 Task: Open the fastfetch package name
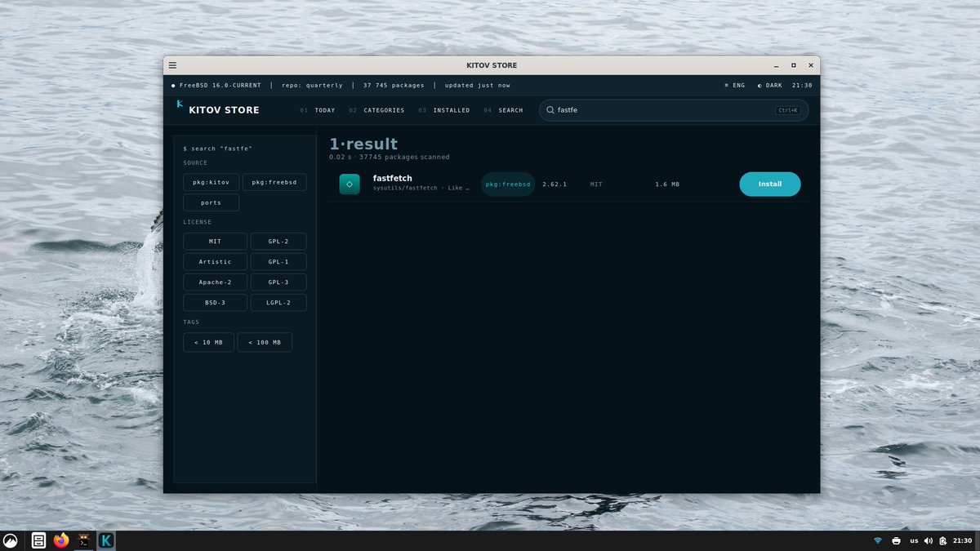[393, 179]
